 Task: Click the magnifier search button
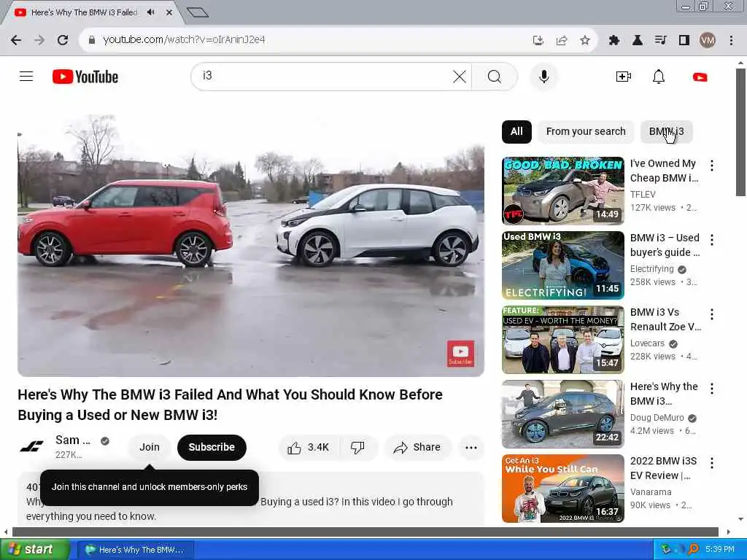(x=494, y=76)
